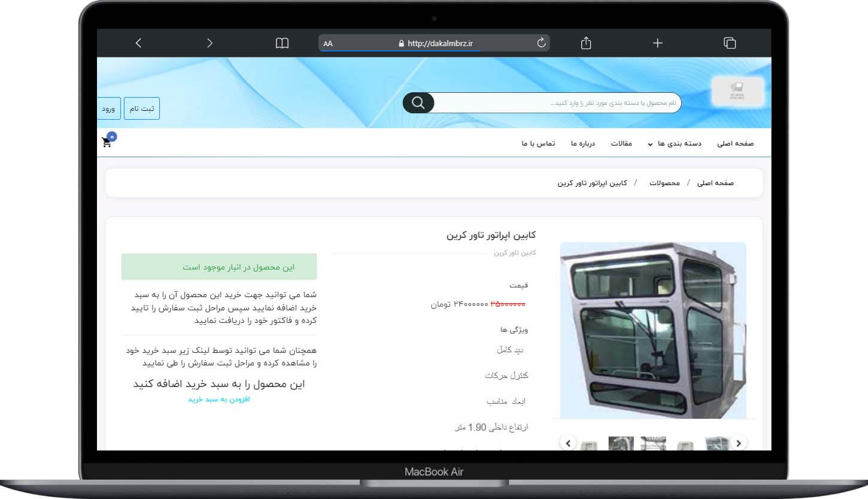Screen dimensions: 868x499
Task: Click افزودن به سبد خرید link
Action: (219, 399)
